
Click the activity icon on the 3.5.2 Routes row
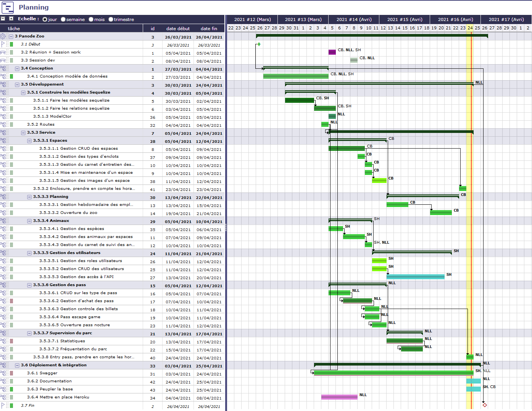coord(3,125)
